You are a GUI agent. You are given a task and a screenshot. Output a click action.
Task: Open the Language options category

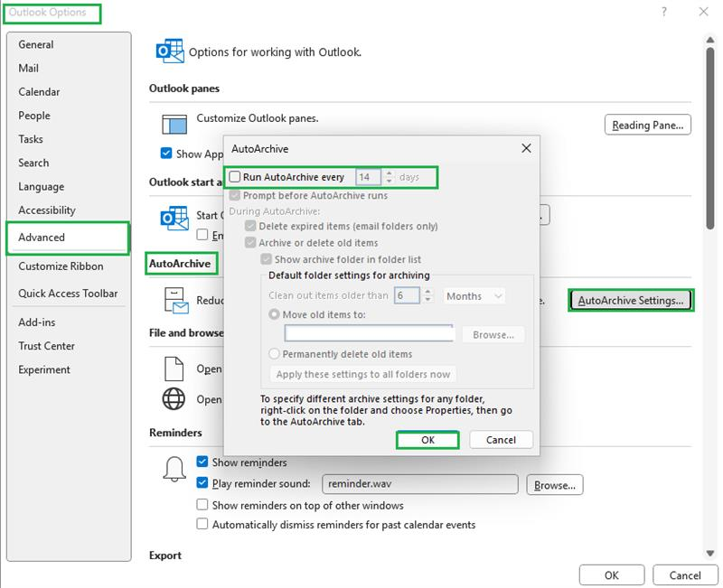69,186
